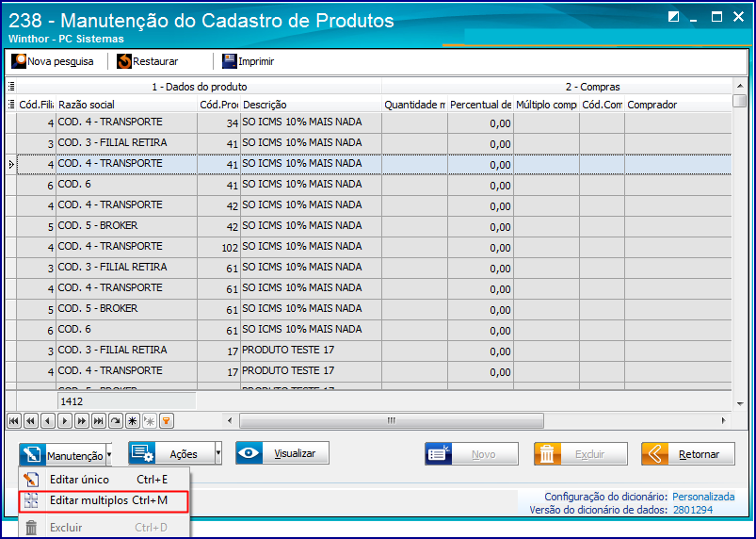The width and height of the screenshot is (756, 539).
Task: Go to the previous record
Action: point(48,421)
